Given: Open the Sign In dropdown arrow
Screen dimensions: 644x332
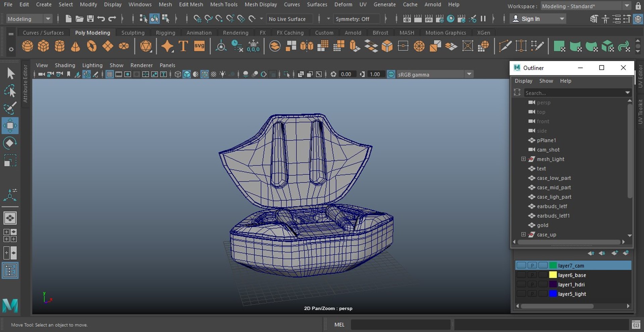Looking at the screenshot, I should point(562,19).
